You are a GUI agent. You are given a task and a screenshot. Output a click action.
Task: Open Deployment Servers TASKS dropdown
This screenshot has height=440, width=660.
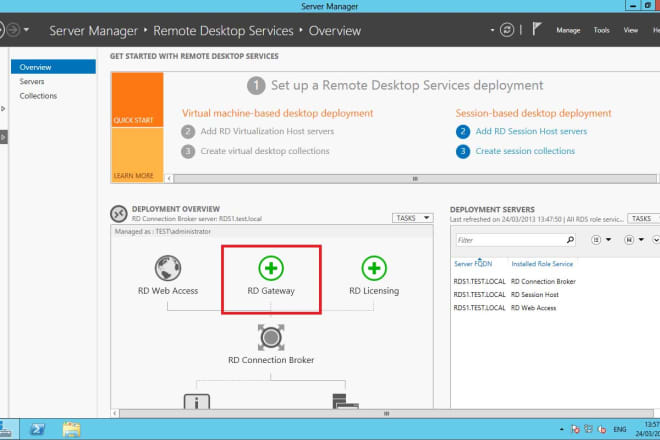[643, 219]
